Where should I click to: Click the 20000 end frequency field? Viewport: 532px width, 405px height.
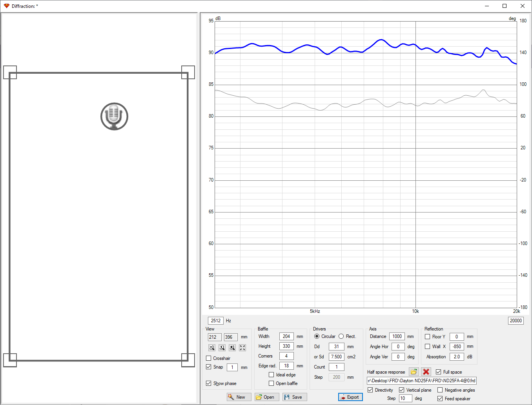point(516,321)
